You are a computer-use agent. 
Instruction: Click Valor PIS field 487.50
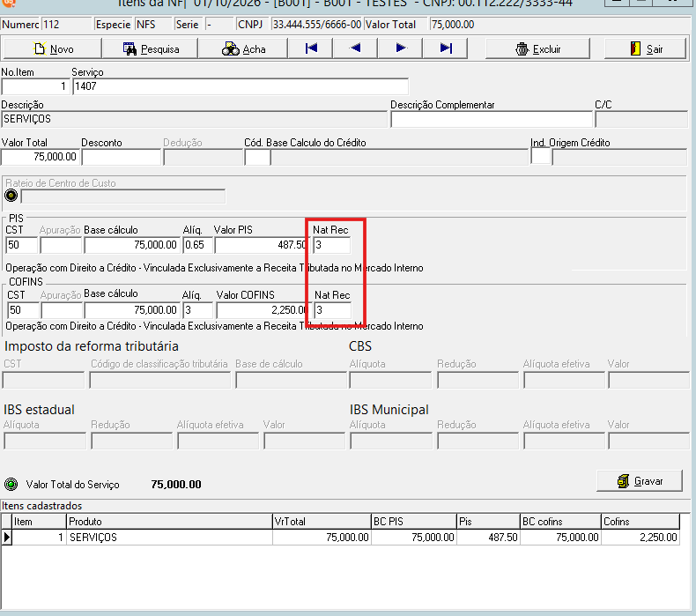(262, 245)
